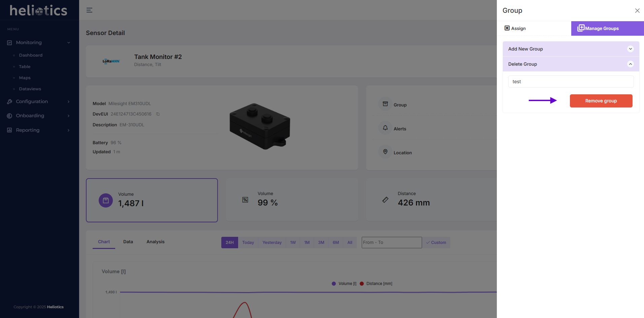The width and height of the screenshot is (644, 318).
Task: Toggle the Distance [mm] legend series
Action: coord(376,284)
